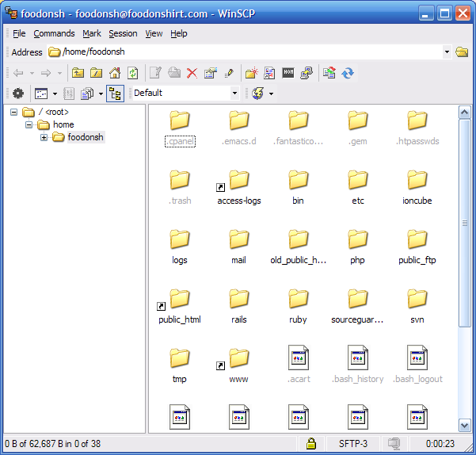Open the transfer settings lightning dropdown arrow
This screenshot has height=455, width=476.
tap(272, 94)
